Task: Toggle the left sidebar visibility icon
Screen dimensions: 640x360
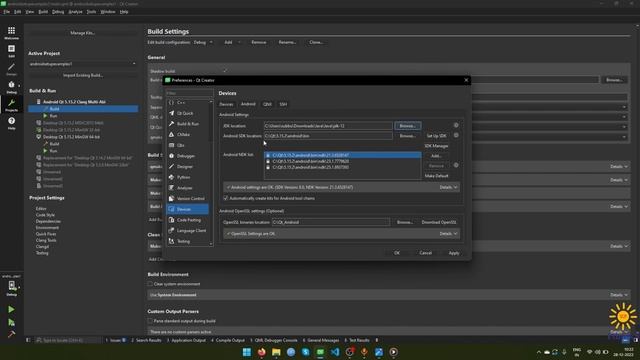Action: coord(28,340)
